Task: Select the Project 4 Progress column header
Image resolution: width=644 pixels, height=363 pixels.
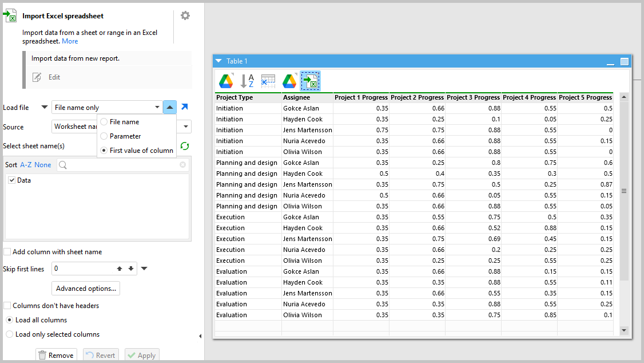Action: tap(530, 97)
